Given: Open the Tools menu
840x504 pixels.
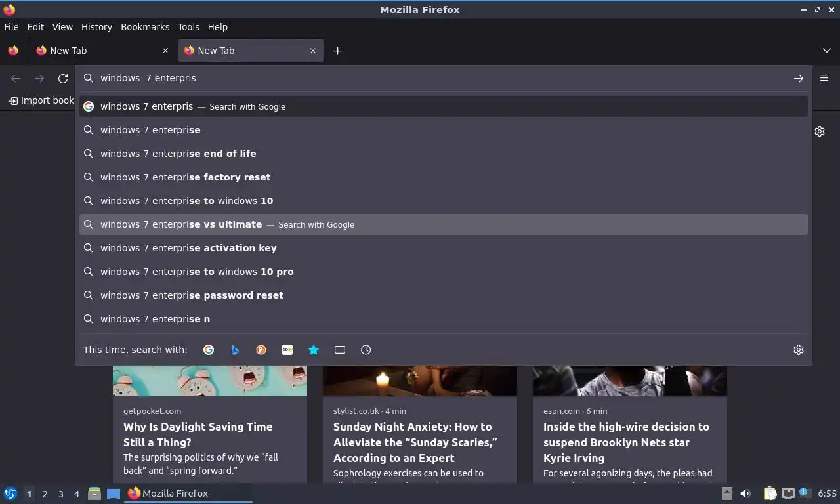Looking at the screenshot, I should [188, 27].
